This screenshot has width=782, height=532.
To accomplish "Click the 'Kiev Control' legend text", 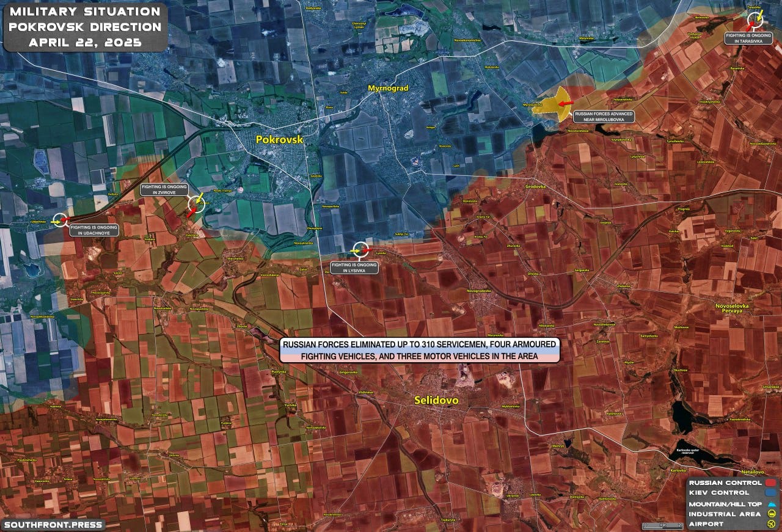I will (718, 492).
